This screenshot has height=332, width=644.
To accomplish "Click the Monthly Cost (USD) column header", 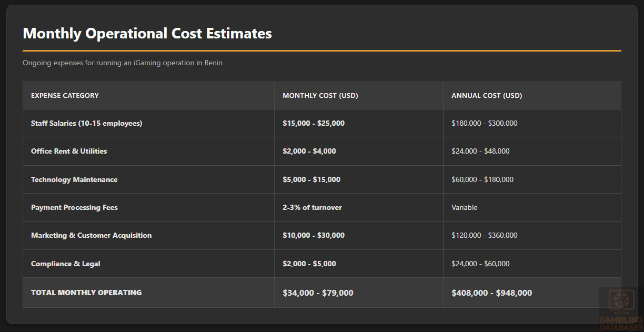I will coord(320,96).
